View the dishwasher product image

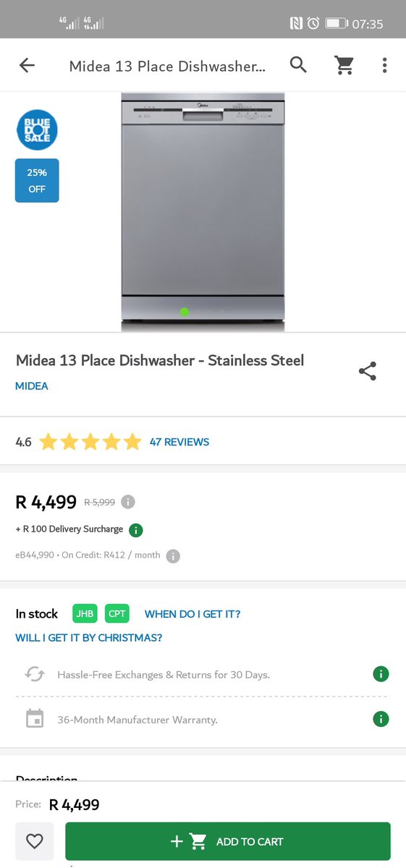[x=203, y=212]
